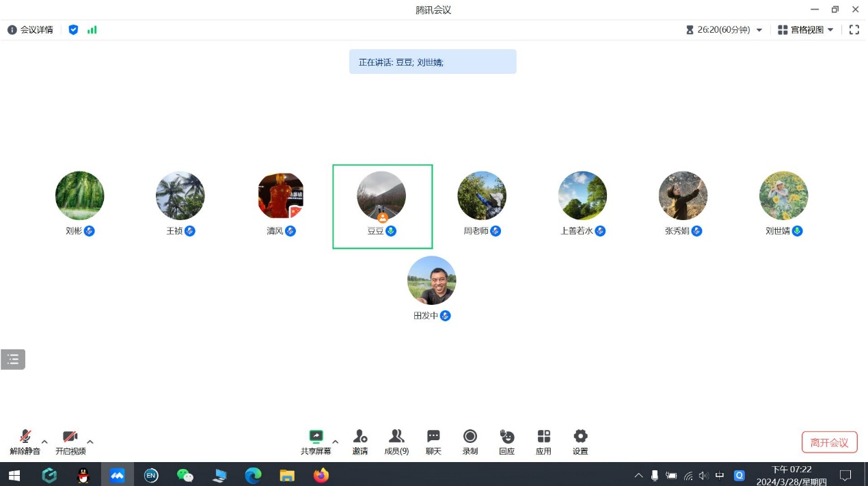Click the green network signal icon
This screenshot has width=868, height=486.
92,30
